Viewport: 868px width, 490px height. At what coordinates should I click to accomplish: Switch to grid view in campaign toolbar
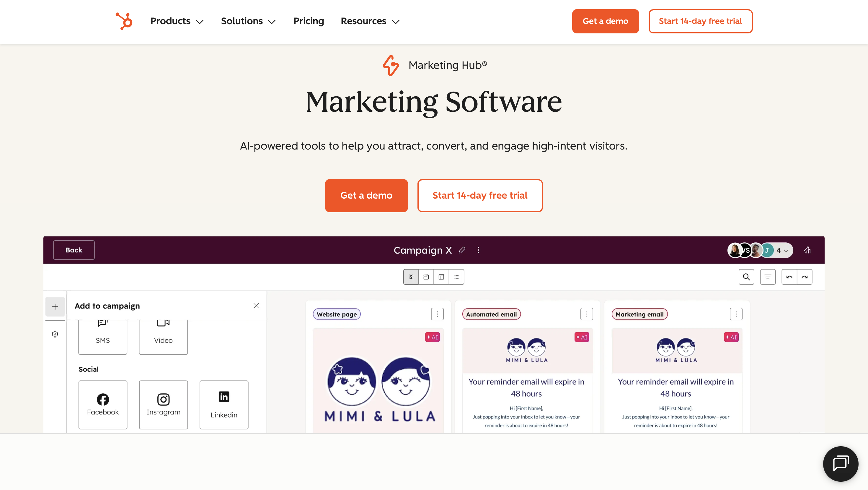click(x=411, y=277)
